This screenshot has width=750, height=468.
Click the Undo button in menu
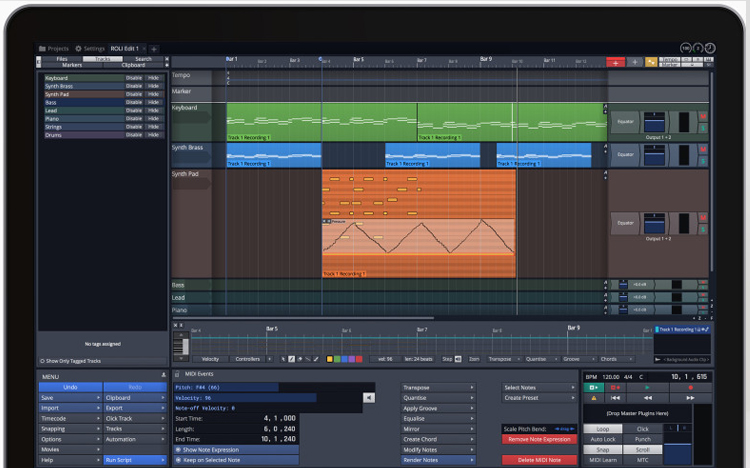70,387
